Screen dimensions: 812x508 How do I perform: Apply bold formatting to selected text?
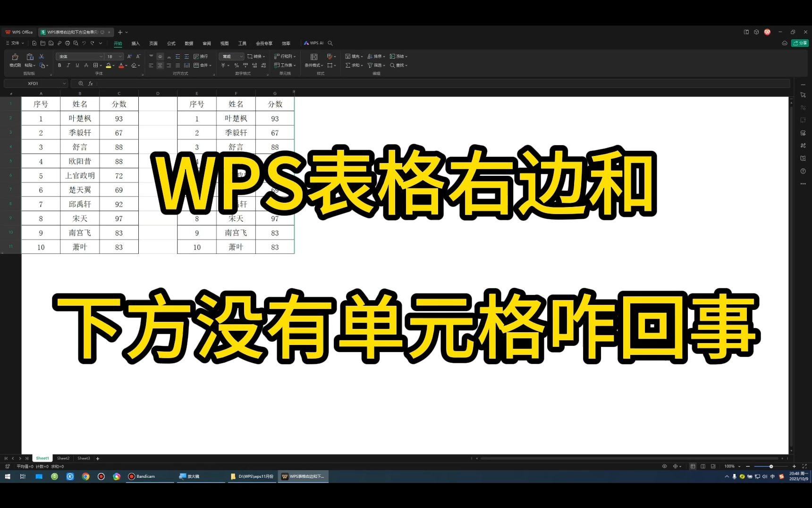pos(59,65)
